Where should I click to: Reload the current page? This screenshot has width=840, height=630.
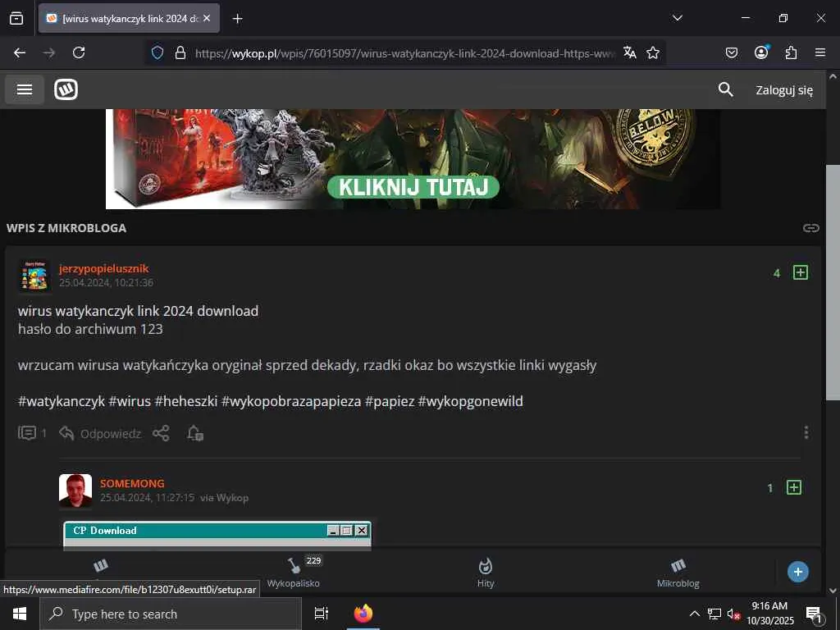coord(79,52)
